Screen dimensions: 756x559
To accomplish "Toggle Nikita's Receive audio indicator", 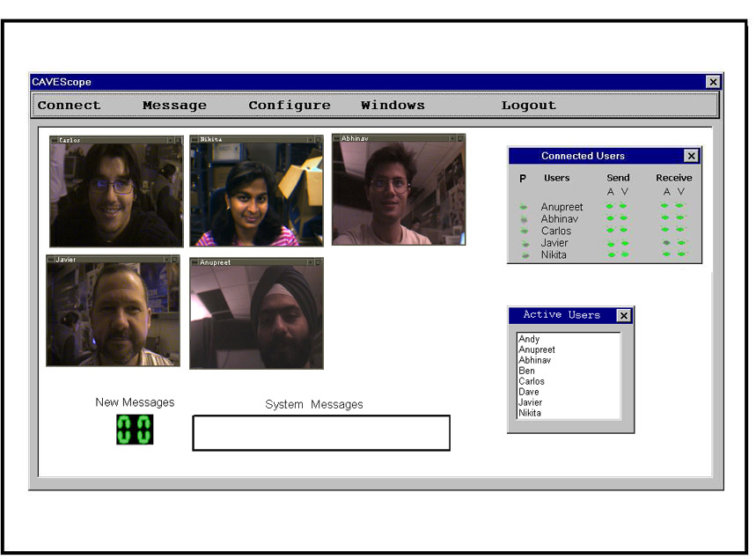I will point(666,254).
